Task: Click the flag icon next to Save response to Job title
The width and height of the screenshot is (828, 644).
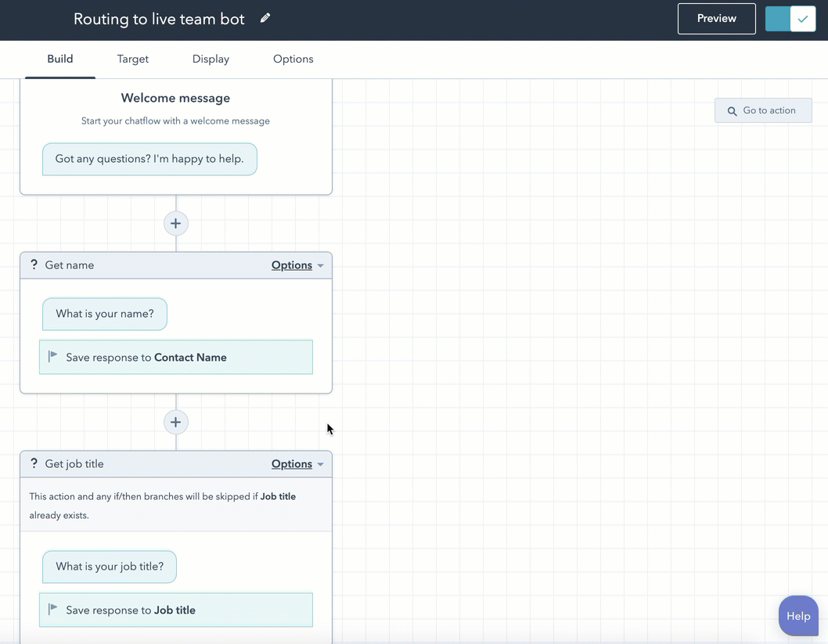Action: 52,610
